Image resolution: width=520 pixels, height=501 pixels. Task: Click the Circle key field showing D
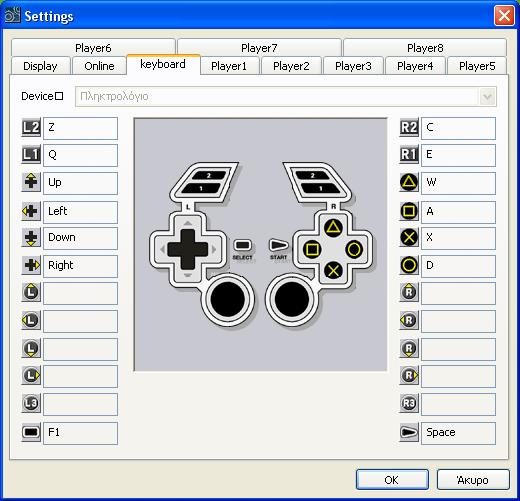coord(458,266)
